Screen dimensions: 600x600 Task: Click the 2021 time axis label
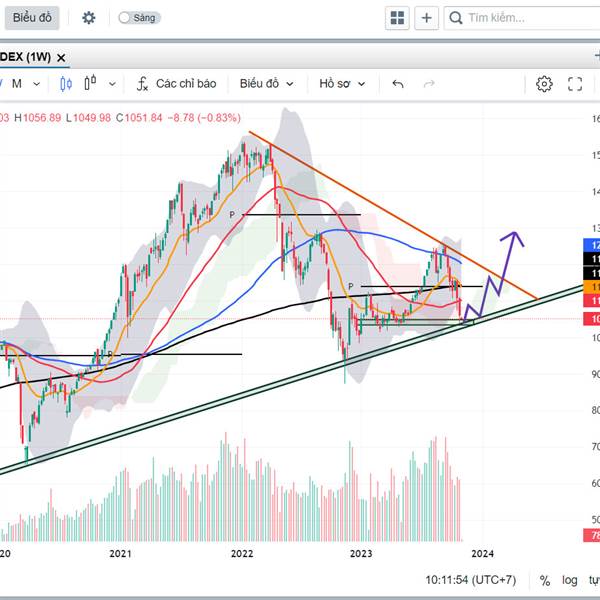[x=120, y=553]
